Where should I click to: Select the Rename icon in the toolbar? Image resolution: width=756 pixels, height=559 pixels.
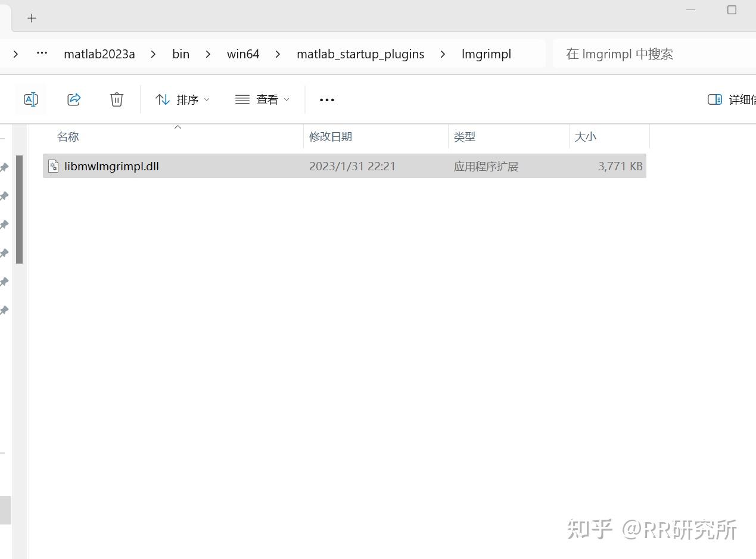click(x=31, y=99)
